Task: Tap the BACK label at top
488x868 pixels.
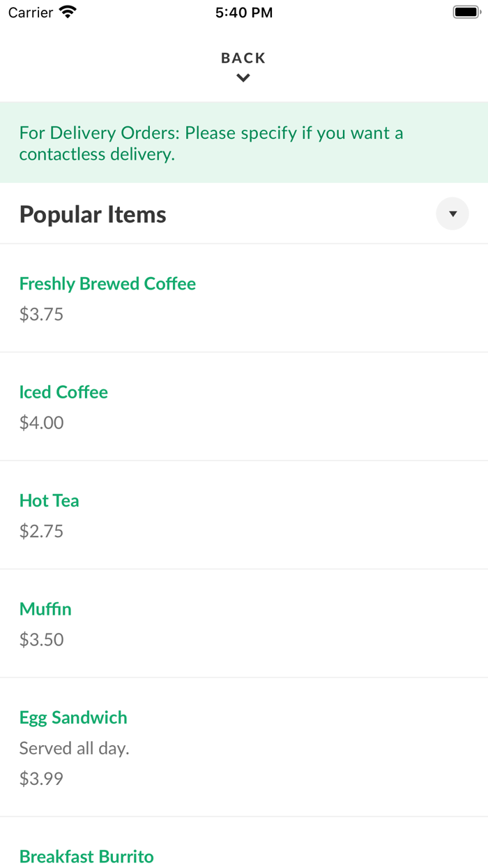Action: click(x=243, y=58)
